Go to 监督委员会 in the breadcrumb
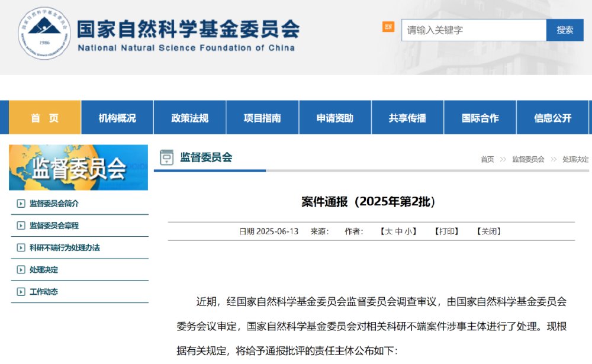The image size is (592, 364). [x=528, y=159]
